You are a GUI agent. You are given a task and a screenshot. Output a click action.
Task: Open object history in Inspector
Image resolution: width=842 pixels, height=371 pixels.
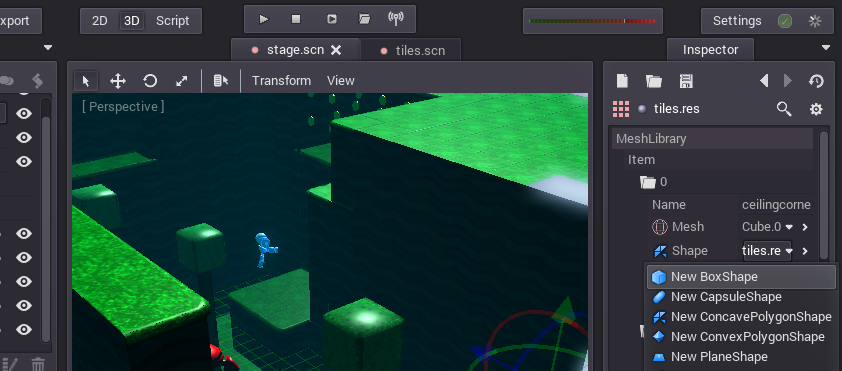pyautogui.click(x=816, y=81)
